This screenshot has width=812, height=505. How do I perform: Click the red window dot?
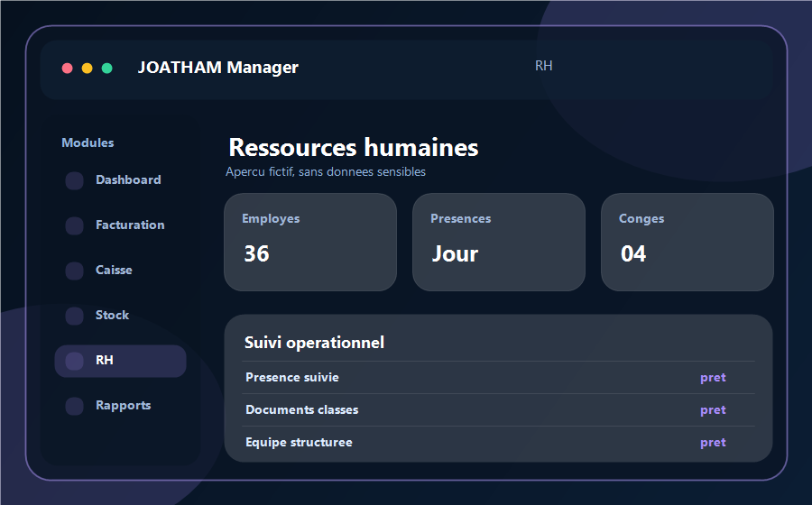click(68, 69)
